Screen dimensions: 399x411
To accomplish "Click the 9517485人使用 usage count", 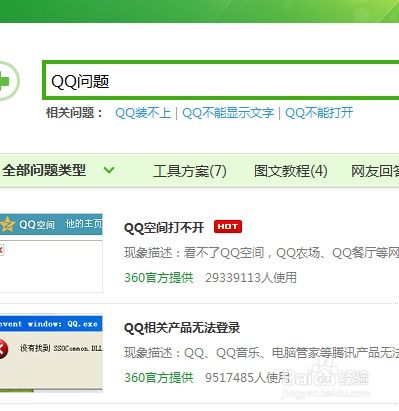I will [x=247, y=378].
